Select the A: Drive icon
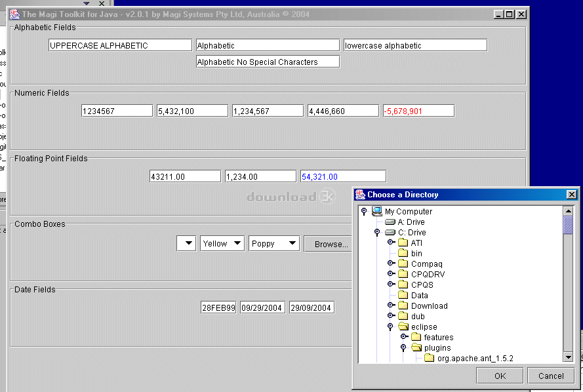This screenshot has height=392, width=583. (390, 222)
